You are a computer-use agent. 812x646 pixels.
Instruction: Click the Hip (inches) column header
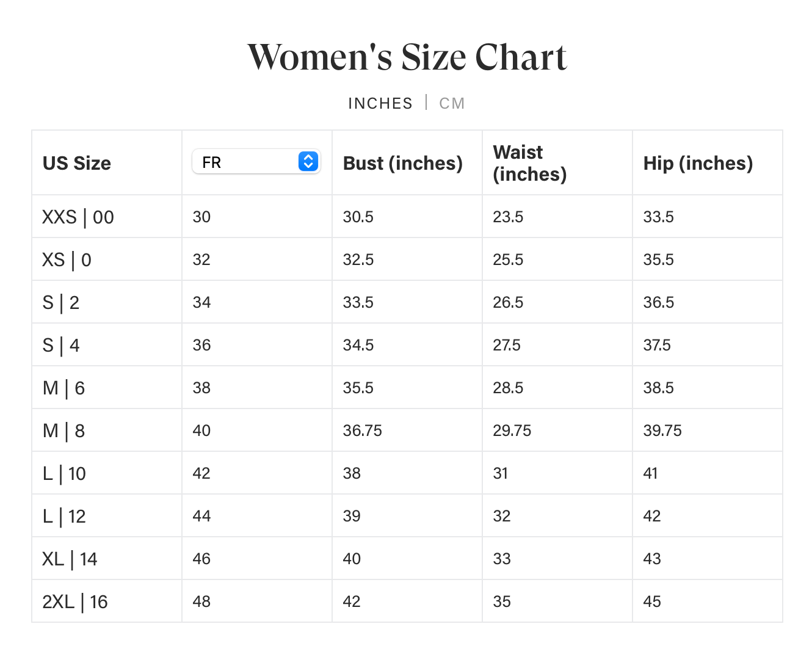(x=698, y=164)
